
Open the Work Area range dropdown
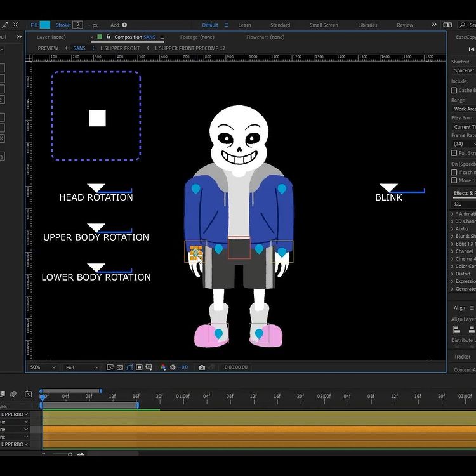click(x=465, y=109)
